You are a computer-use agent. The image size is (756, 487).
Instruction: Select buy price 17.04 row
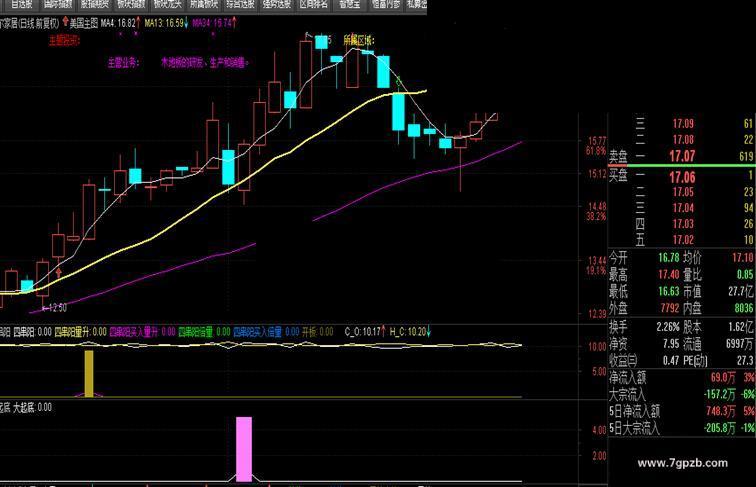[682, 208]
